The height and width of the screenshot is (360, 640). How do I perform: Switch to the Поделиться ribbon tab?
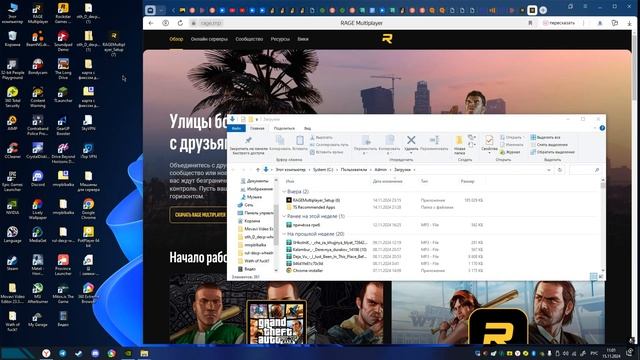pyautogui.click(x=284, y=128)
